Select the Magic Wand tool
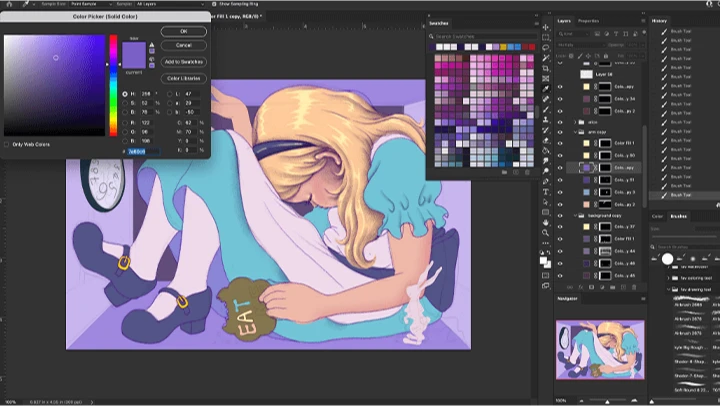 coord(546,58)
